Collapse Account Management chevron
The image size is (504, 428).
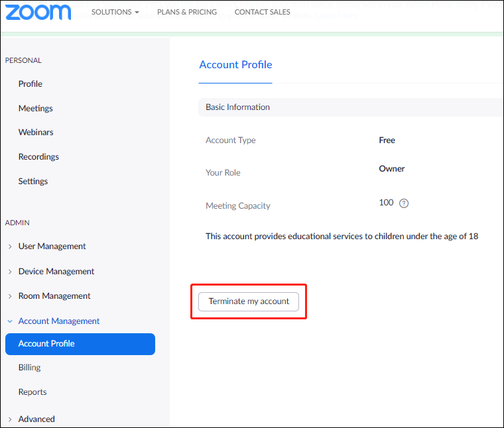10,321
